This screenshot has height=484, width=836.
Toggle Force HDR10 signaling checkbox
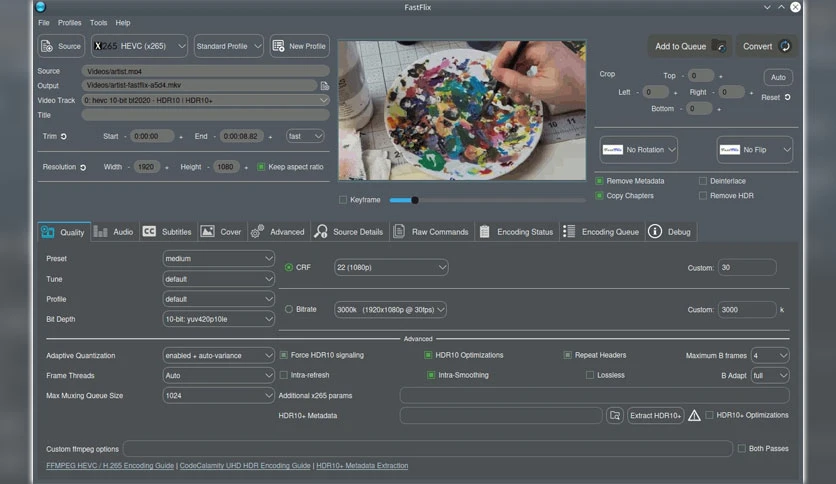coord(284,355)
